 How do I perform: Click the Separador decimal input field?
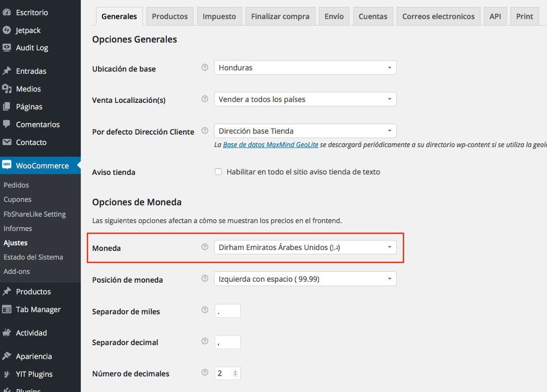click(x=227, y=342)
